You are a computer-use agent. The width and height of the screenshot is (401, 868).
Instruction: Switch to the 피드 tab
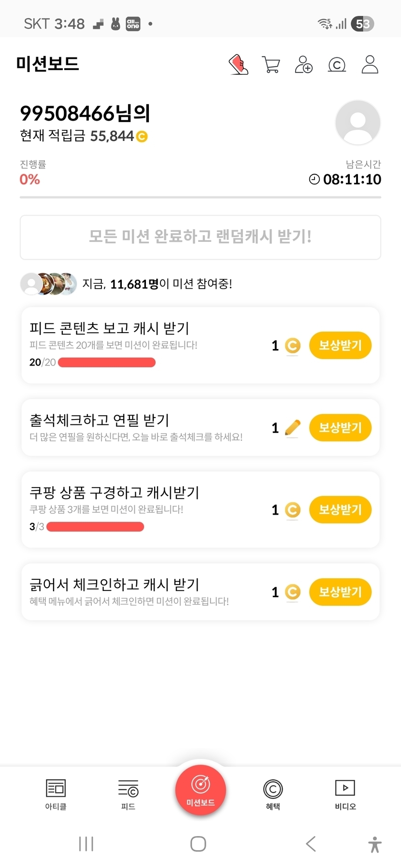point(128,795)
